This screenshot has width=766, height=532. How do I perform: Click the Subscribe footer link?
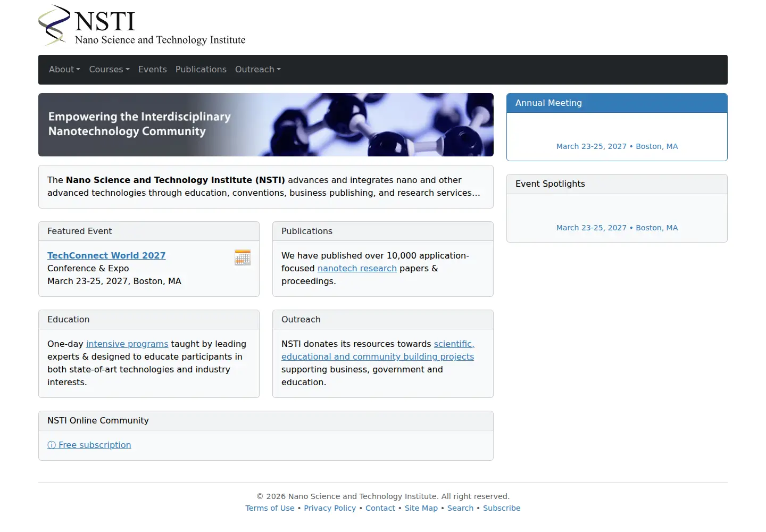[x=502, y=508]
